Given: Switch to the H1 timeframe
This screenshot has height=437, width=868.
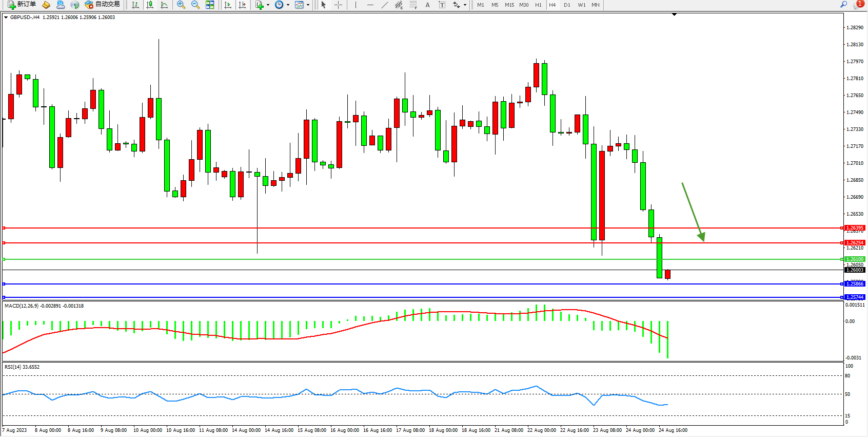Looking at the screenshot, I should pos(538,5).
